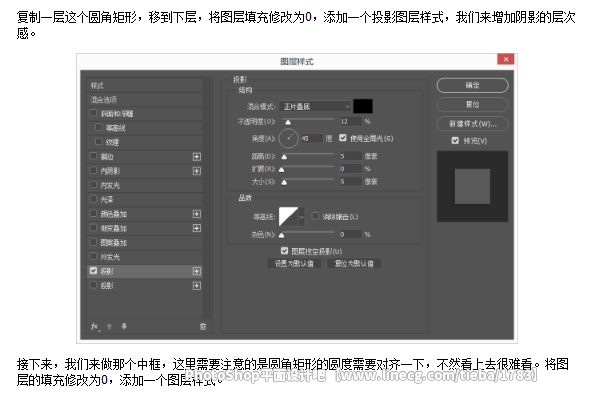Image resolution: width=593 pixels, height=394 pixels.
Task: Click the plus icon beside 颜色叠加
Action: (197, 214)
